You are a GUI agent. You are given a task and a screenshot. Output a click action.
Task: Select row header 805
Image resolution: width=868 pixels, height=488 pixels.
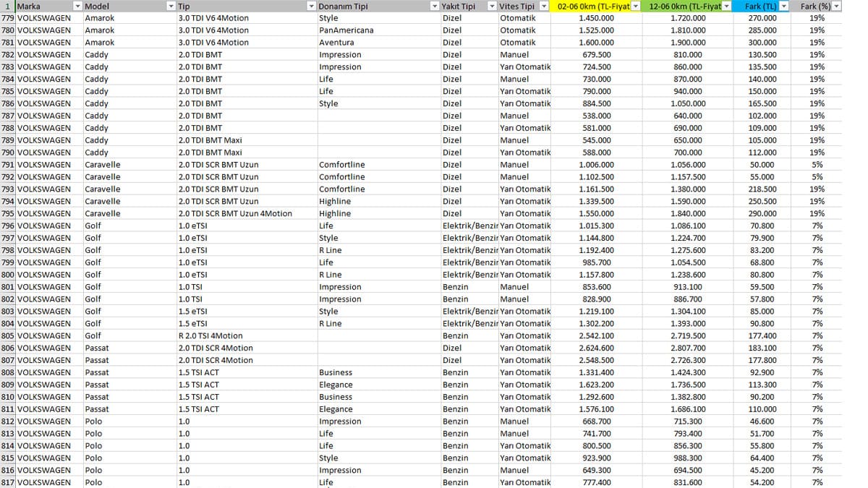click(7, 335)
